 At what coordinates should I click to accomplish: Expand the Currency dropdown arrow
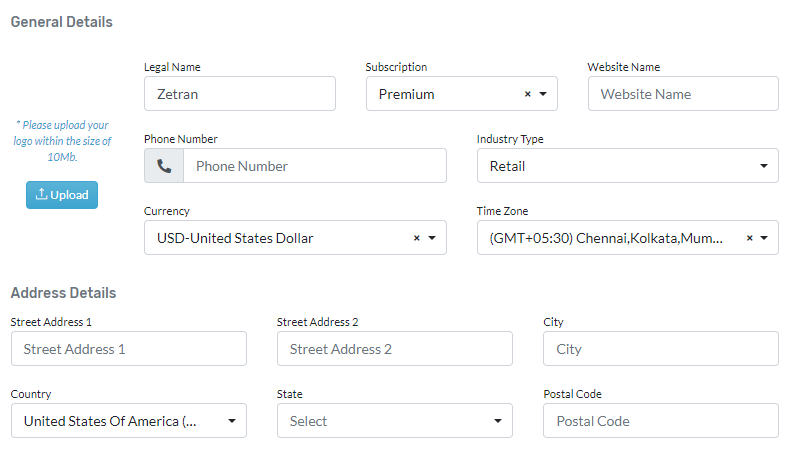click(432, 238)
